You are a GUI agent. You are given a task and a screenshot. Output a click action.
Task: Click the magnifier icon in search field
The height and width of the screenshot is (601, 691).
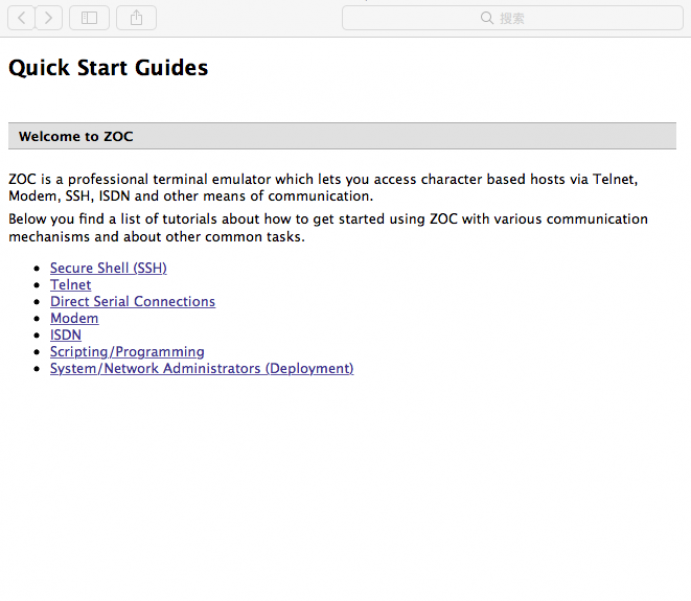point(487,18)
